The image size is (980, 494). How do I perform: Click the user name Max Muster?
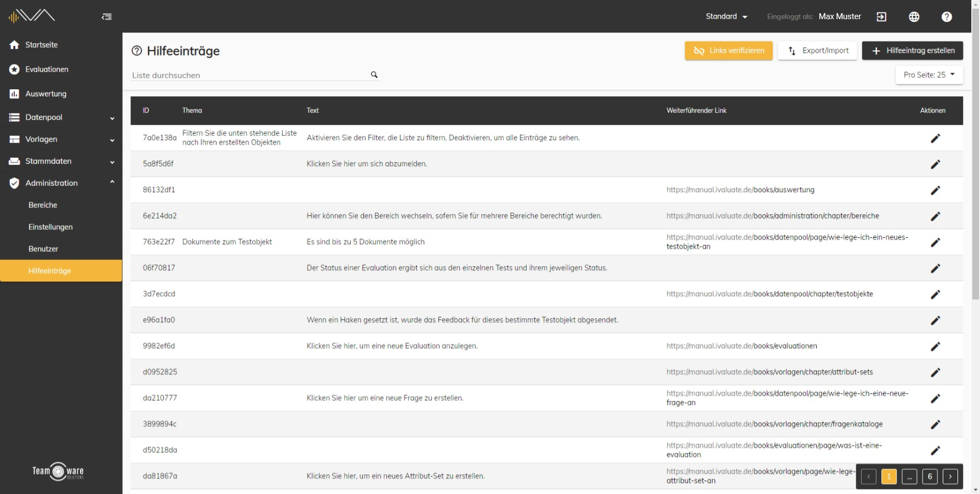(x=840, y=16)
